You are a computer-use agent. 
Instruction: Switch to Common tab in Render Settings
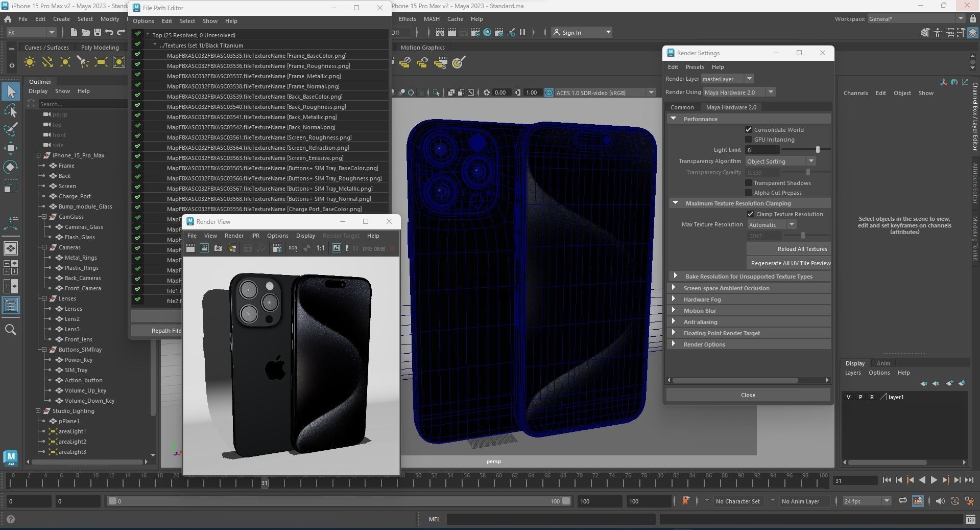(x=682, y=107)
